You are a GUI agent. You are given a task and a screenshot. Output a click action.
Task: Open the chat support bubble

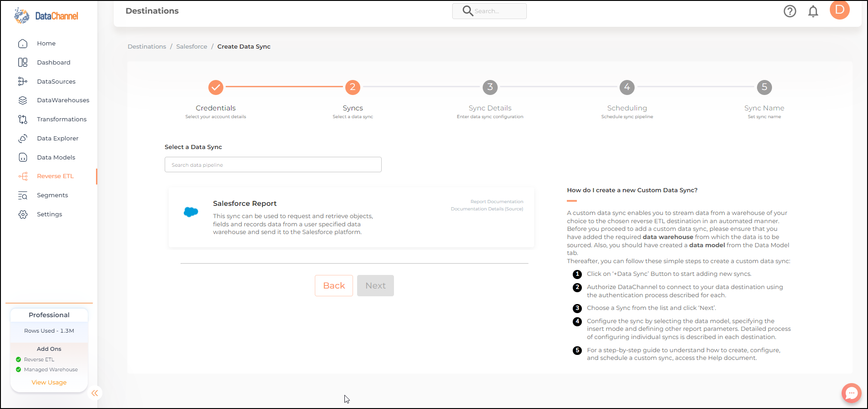[852, 393]
